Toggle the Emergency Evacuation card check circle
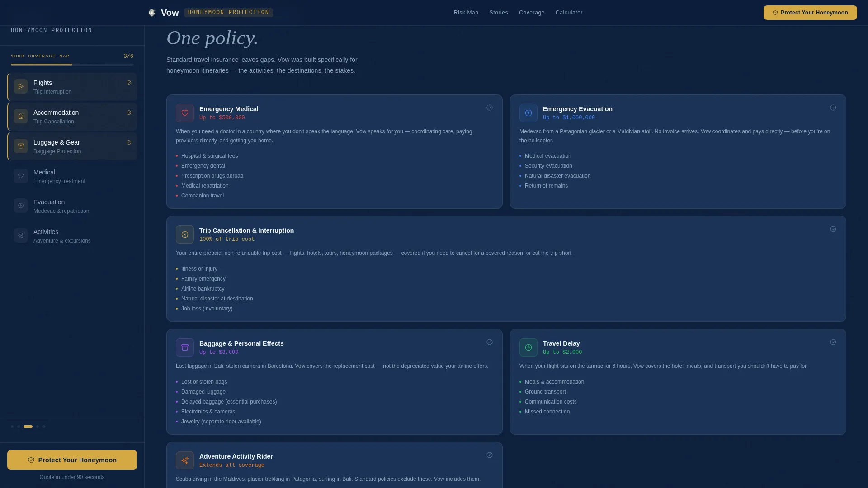 (833, 108)
